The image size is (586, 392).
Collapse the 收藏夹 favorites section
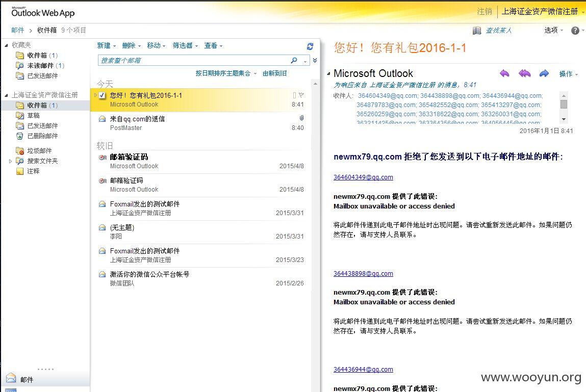pos(6,45)
